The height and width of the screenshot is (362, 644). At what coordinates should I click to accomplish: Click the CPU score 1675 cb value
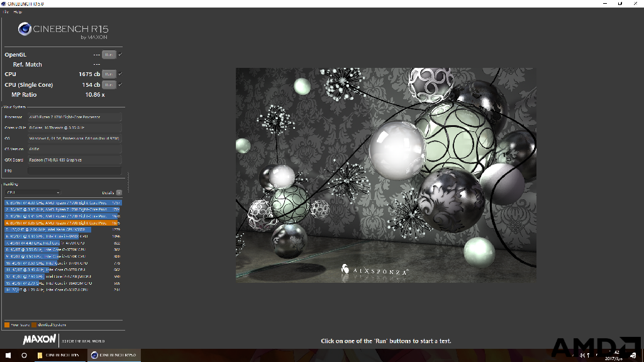(x=89, y=74)
